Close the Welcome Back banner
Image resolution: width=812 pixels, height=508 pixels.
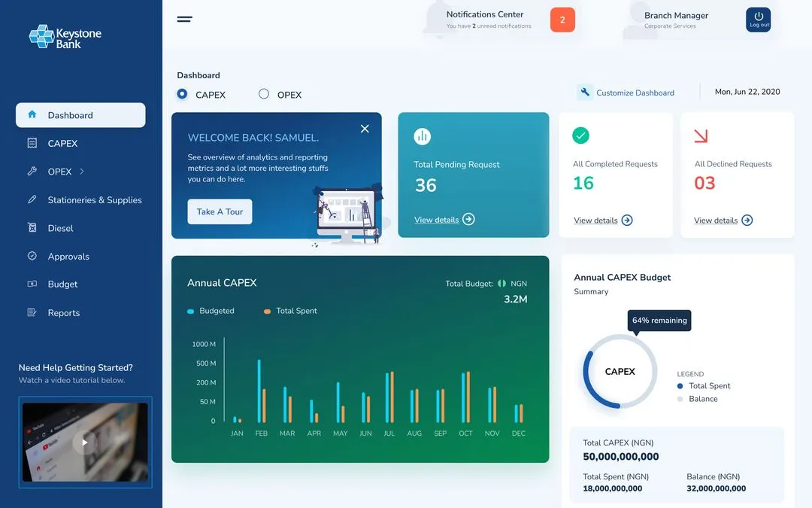pos(365,129)
